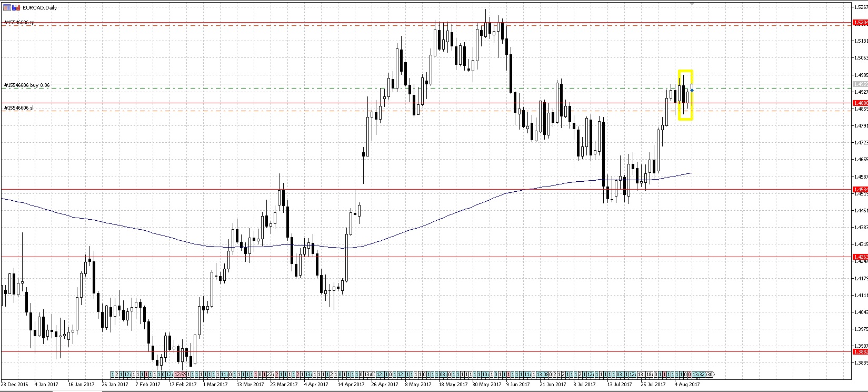The height and width of the screenshot is (392, 868).
Task: Click the 1.4043 value on price scale
Action: coord(861,312)
